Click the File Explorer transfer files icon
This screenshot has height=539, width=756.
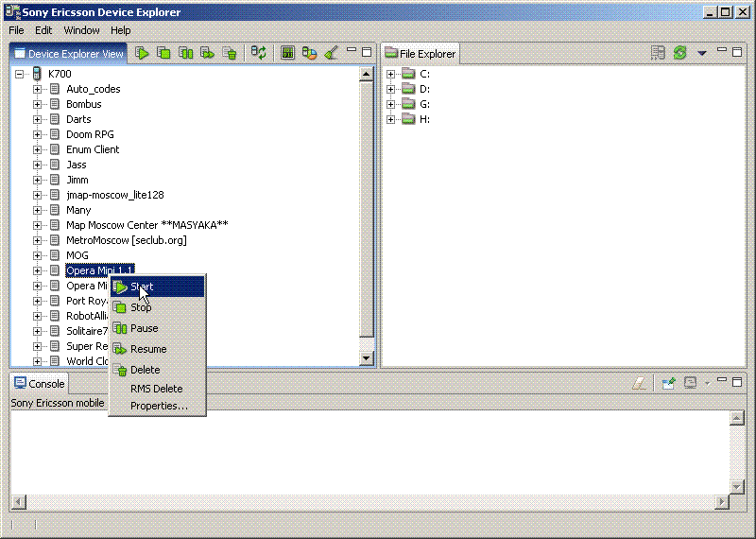click(658, 53)
